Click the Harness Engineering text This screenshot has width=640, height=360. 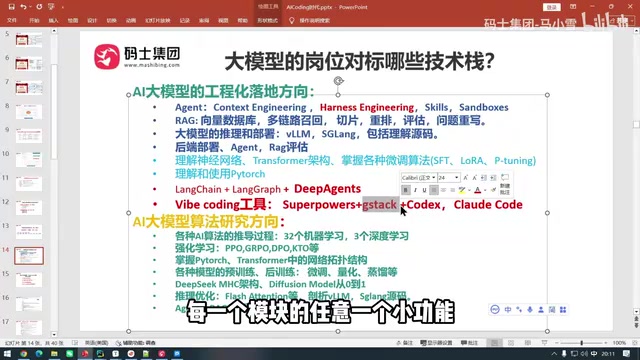coord(367,107)
